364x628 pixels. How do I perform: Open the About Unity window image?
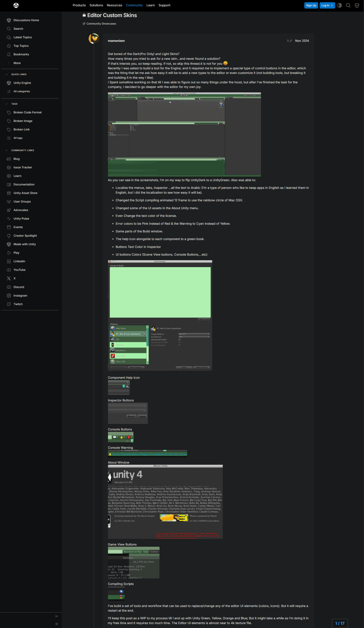165,502
